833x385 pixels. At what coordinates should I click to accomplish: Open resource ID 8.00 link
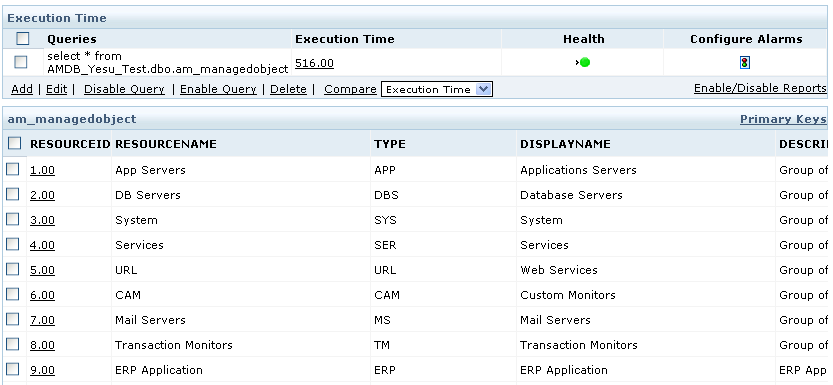pyautogui.click(x=42, y=345)
